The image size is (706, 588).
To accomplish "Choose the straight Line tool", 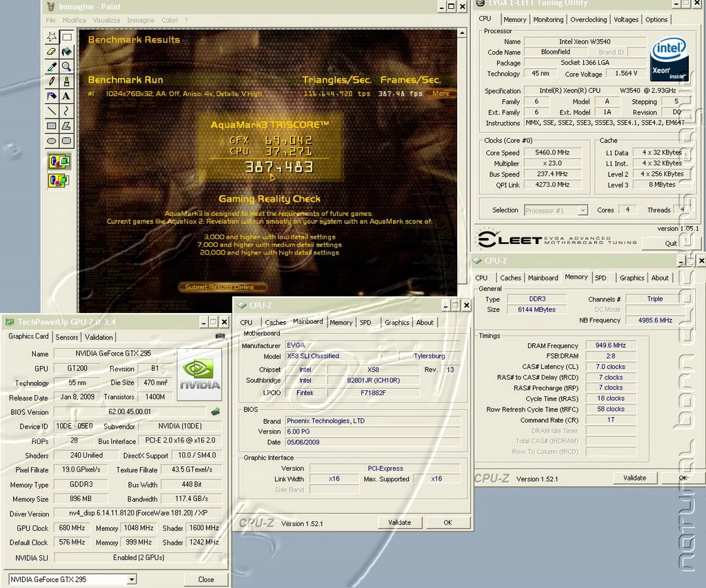I will tap(52, 111).
